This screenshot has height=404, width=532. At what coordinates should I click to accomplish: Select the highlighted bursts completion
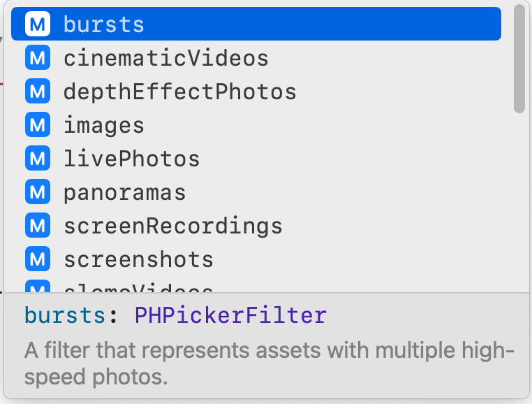tap(103, 24)
